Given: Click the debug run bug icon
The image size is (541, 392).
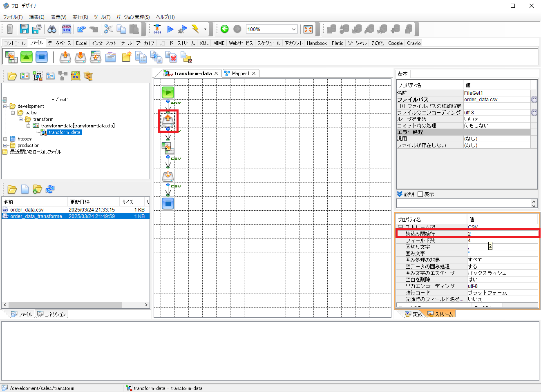Looking at the screenshot, I should click(x=183, y=29).
